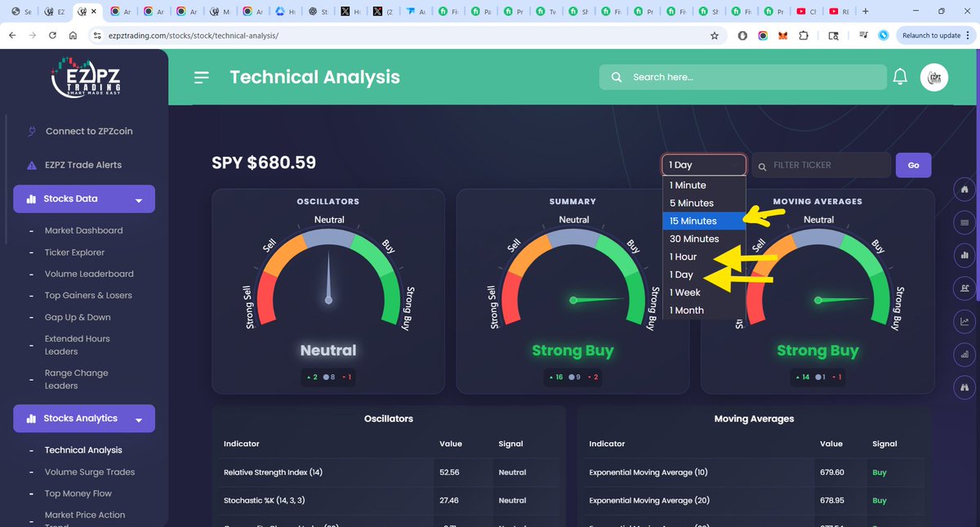The height and width of the screenshot is (527, 980).
Task: Open Extended Hours Leaders page
Action: (77, 345)
